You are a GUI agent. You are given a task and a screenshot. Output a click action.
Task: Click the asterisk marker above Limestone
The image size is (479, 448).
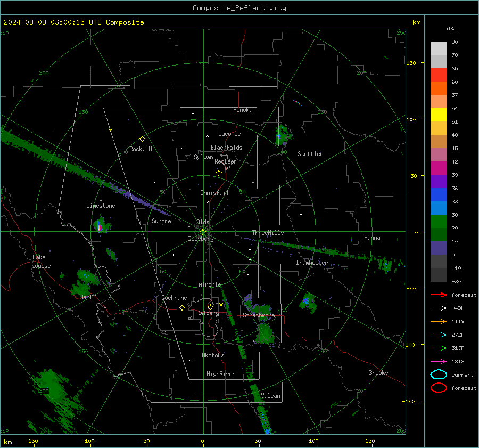pyautogui.click(x=101, y=201)
